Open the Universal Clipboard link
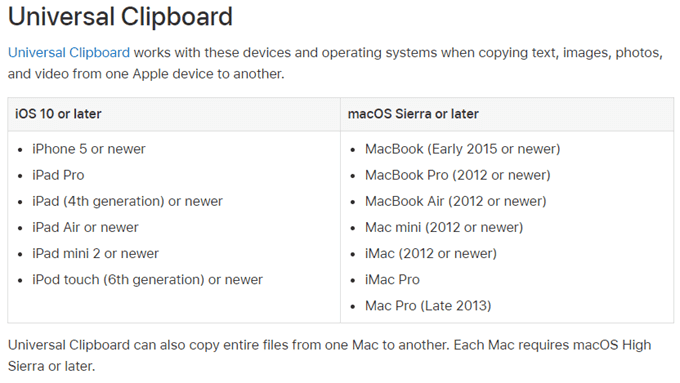This screenshot has width=680, height=383. click(69, 52)
